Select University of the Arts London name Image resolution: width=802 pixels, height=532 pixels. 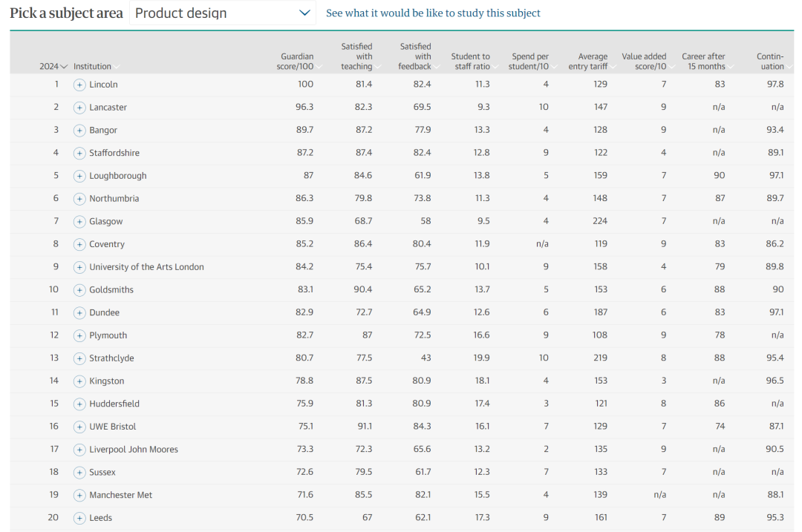[x=146, y=267]
